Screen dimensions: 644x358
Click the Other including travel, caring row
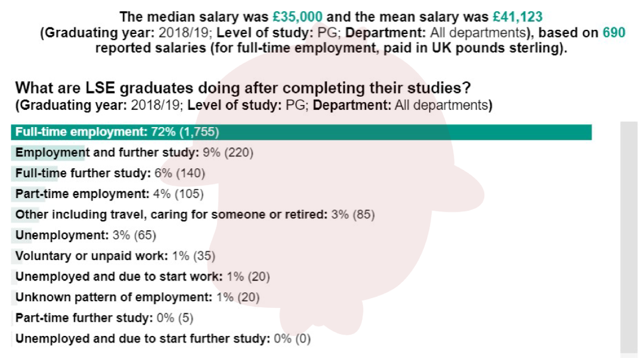(x=195, y=215)
